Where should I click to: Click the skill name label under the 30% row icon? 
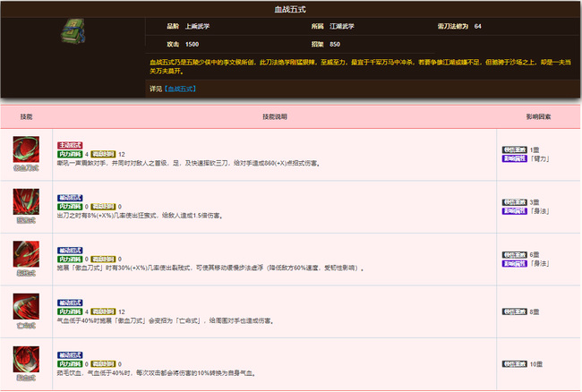click(26, 273)
